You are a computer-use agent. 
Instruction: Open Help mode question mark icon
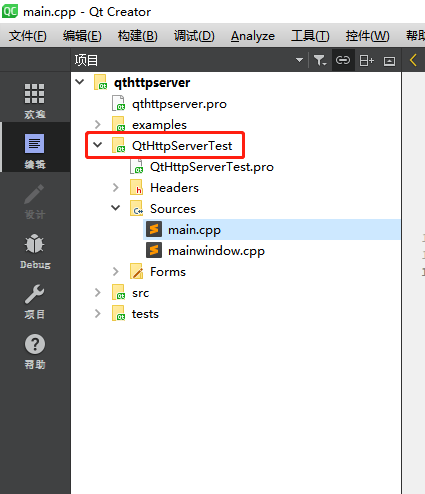(35, 351)
